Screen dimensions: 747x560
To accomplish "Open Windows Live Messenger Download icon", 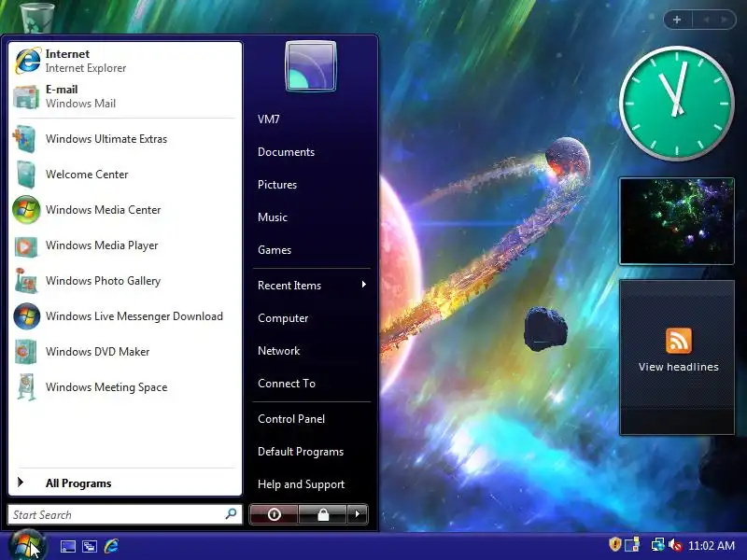I will [26, 316].
